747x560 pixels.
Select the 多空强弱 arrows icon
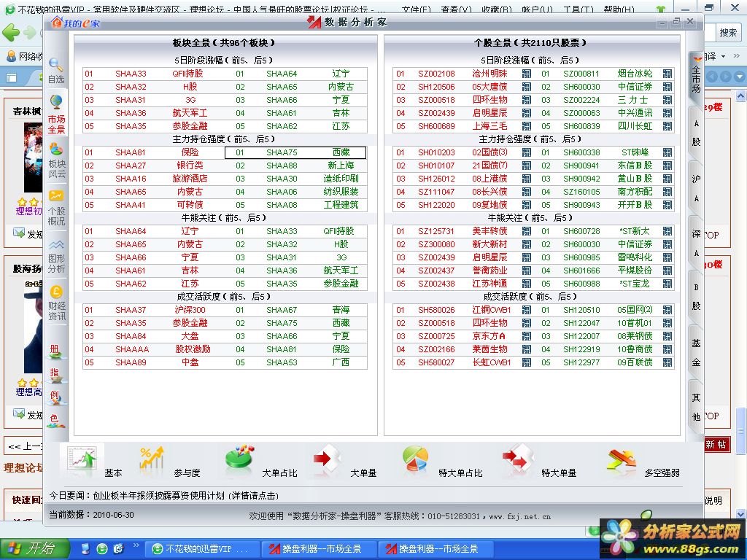(x=622, y=461)
